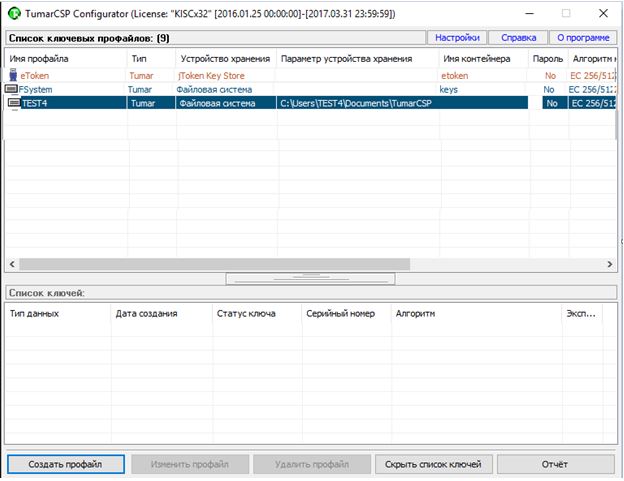Click the Дата создания key list header

pyautogui.click(x=158, y=313)
